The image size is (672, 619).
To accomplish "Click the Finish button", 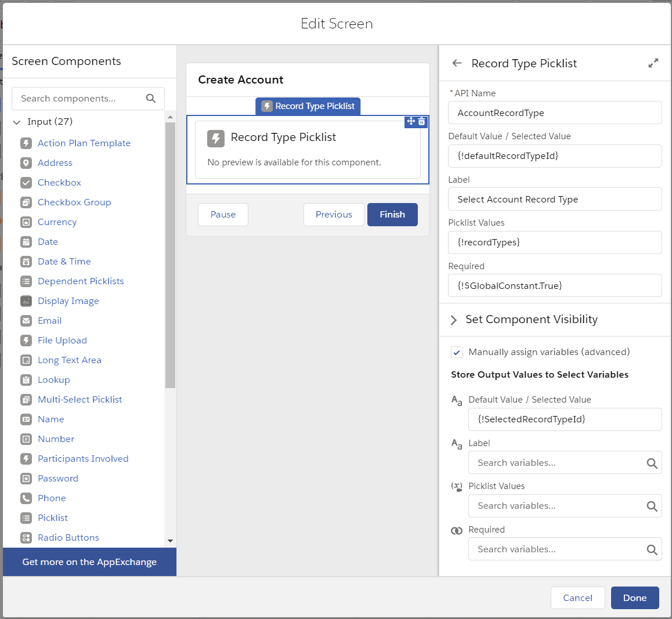I will 392,214.
